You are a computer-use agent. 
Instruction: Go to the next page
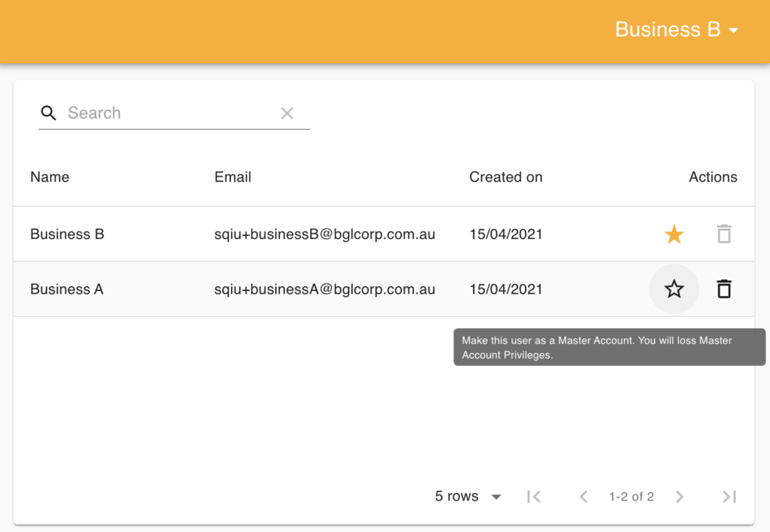coord(680,497)
